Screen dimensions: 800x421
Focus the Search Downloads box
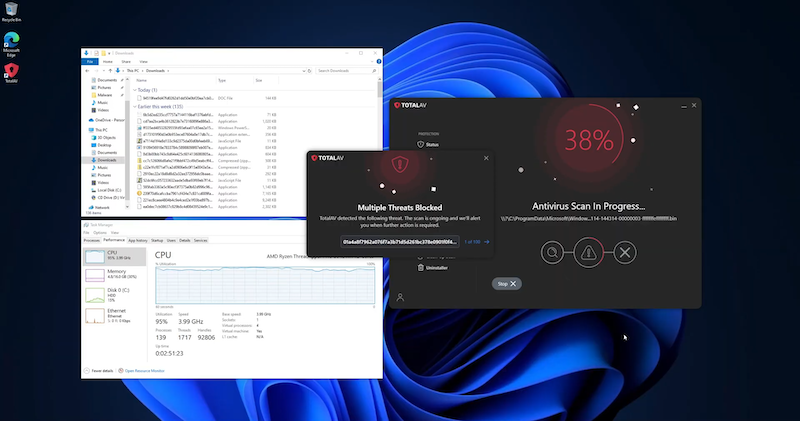pos(346,71)
